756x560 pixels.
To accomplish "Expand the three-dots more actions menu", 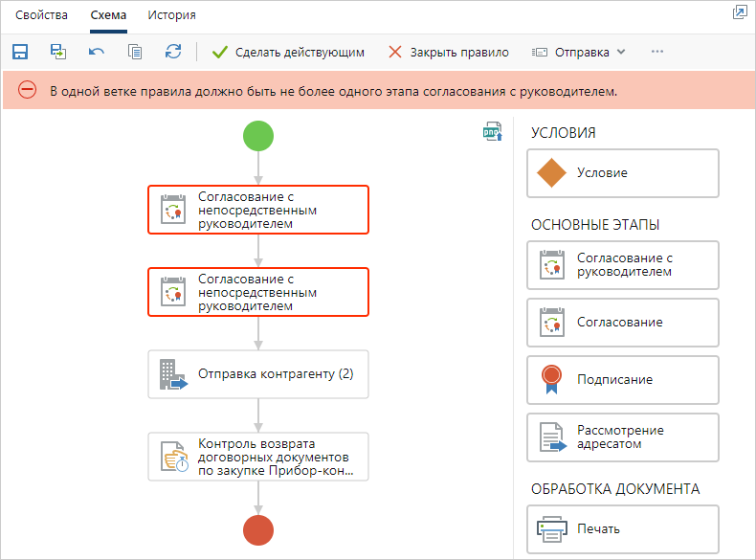I will (657, 52).
